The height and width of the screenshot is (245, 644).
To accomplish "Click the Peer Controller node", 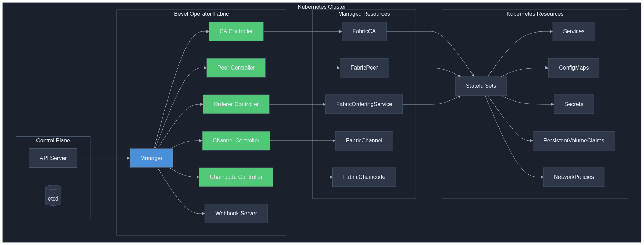I will 236,68.
